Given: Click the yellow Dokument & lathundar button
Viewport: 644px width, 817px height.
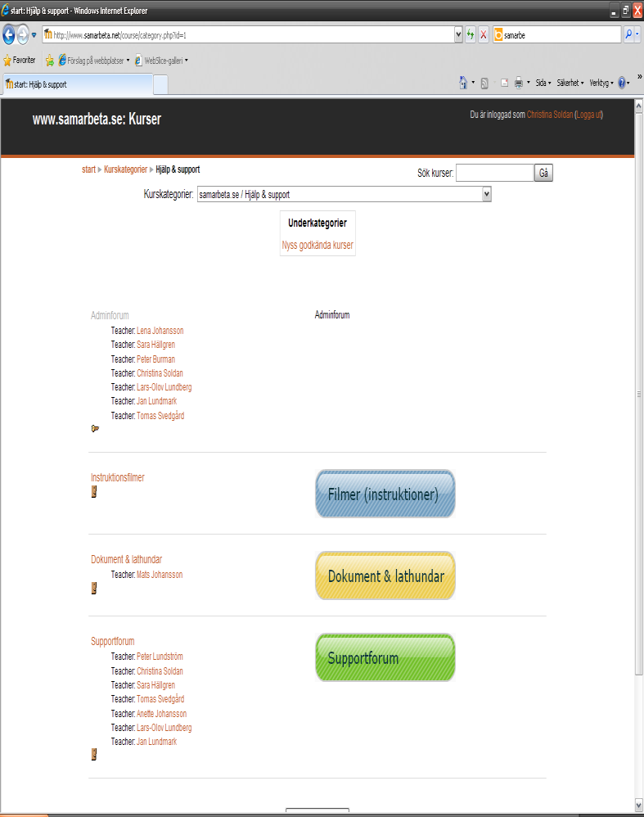Looking at the screenshot, I should (x=385, y=576).
